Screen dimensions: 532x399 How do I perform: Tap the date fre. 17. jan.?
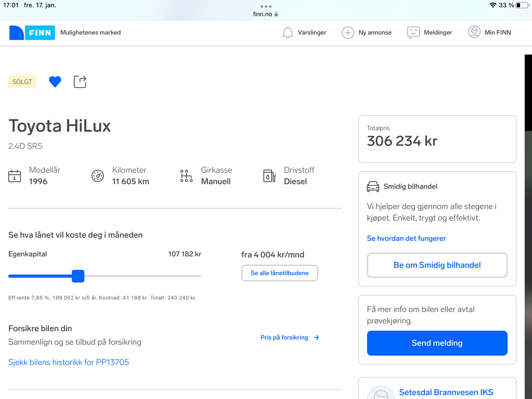40,5
